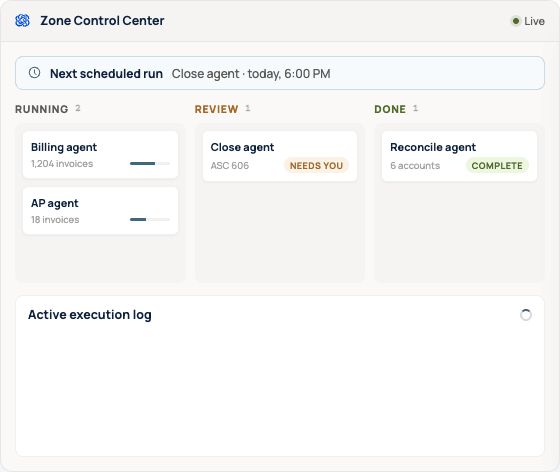Click the Zone Control Center title
Image resolution: width=560 pixels, height=472 pixels.
click(x=102, y=21)
